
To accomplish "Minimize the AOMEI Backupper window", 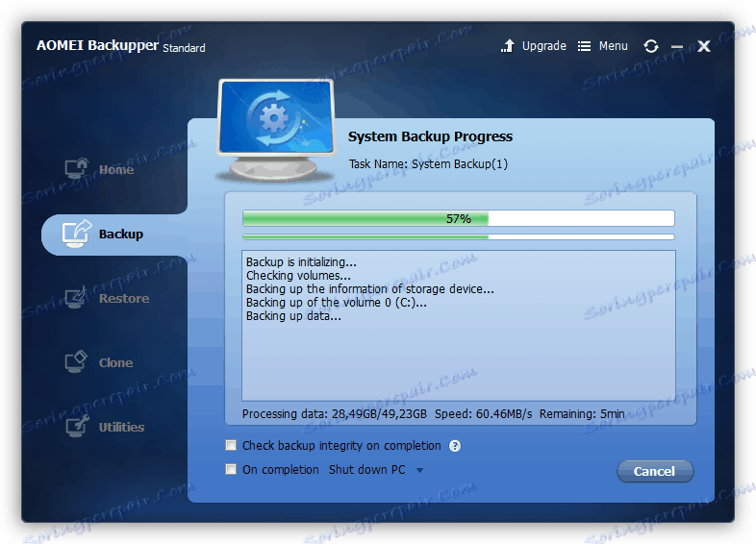I will click(677, 47).
